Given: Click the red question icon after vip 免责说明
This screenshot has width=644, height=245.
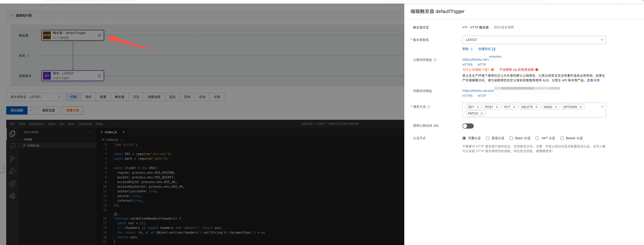Looking at the screenshot, I should point(537,69).
